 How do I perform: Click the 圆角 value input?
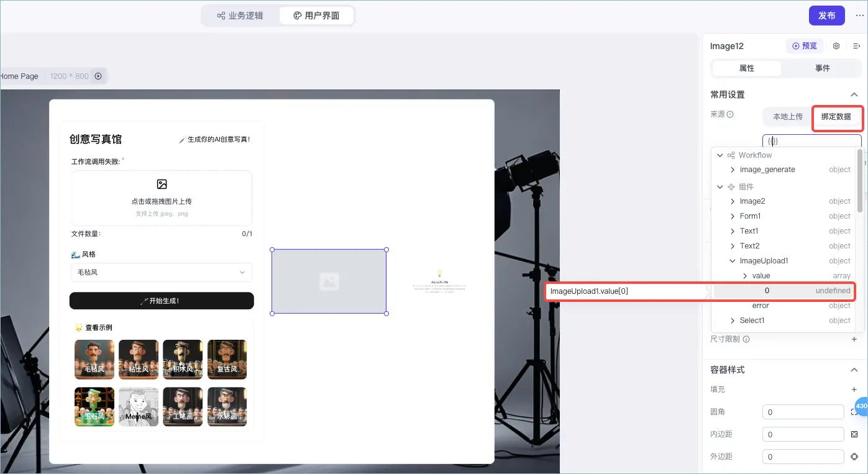pyautogui.click(x=803, y=412)
